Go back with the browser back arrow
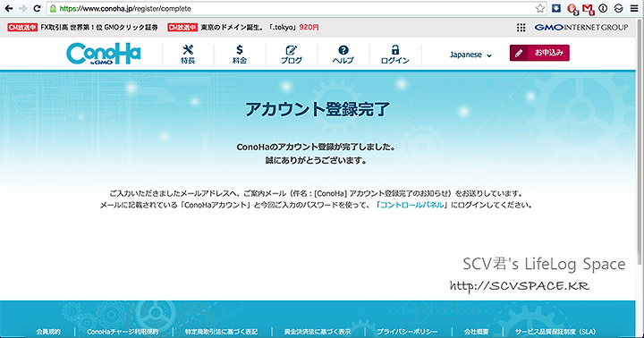Screen dimensions: 644x338 click(9, 8)
